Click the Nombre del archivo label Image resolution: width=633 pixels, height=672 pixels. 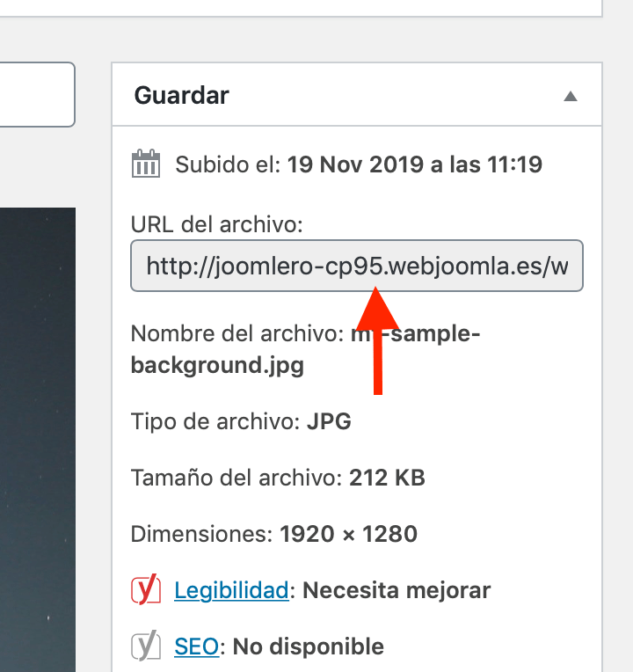pyautogui.click(x=237, y=333)
